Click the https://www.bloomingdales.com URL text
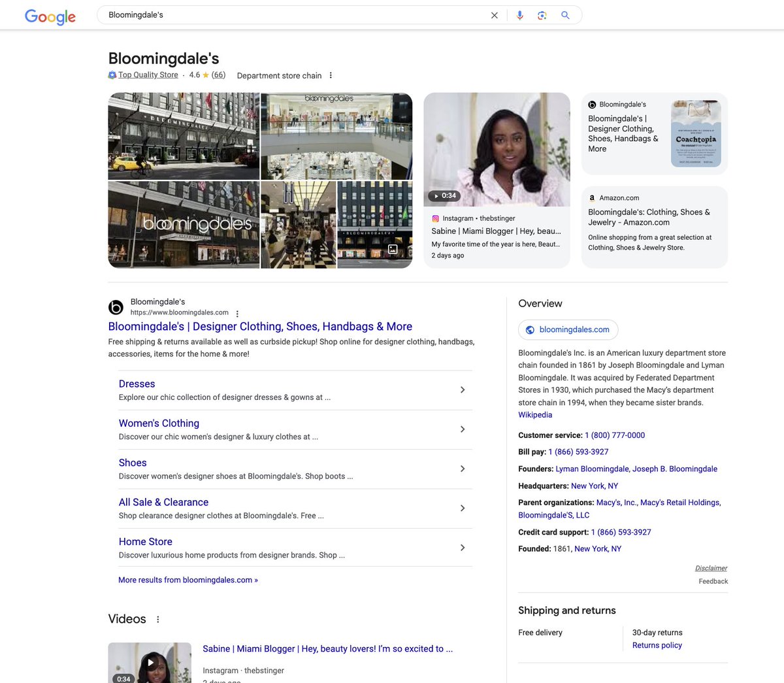 click(180, 312)
